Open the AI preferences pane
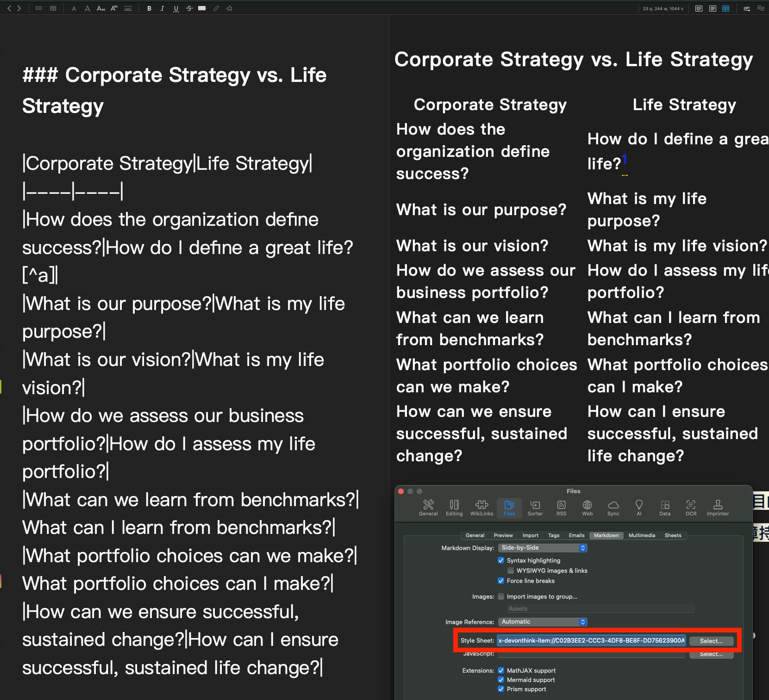769x700 pixels. tap(639, 508)
